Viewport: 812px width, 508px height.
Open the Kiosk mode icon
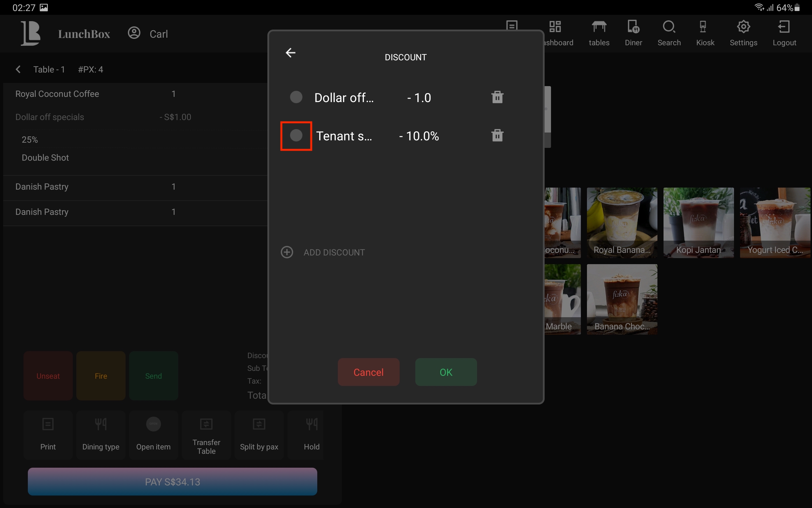(703, 27)
